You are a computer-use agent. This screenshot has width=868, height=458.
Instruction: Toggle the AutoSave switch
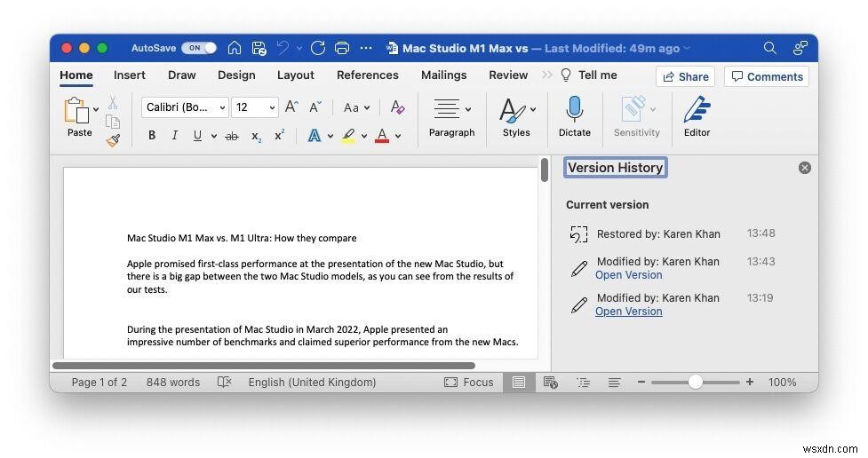point(199,48)
